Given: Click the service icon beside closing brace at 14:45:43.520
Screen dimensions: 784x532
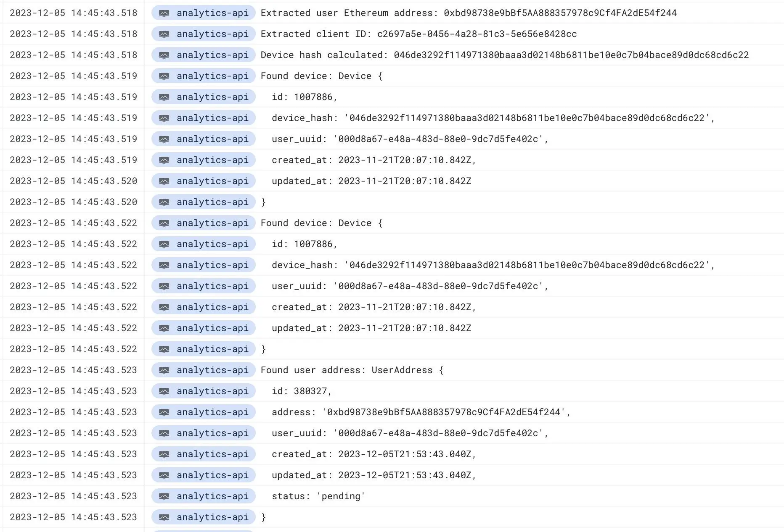Looking at the screenshot, I should pos(164,202).
